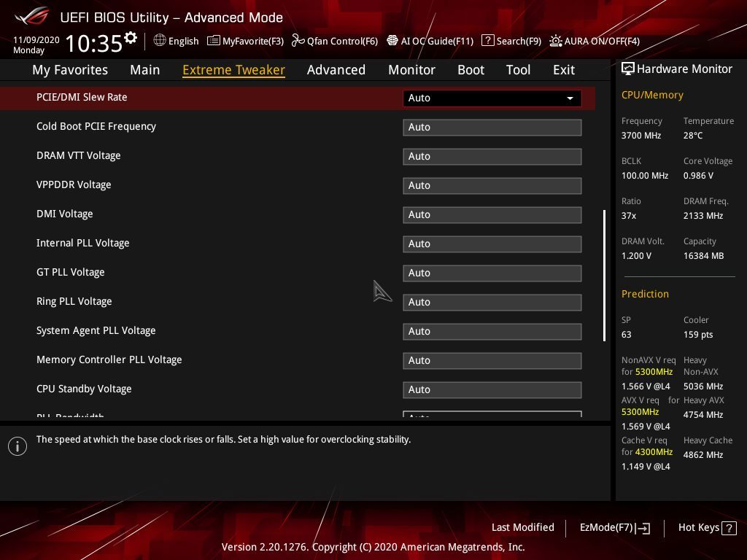Switch to the Main tab

pyautogui.click(x=145, y=70)
